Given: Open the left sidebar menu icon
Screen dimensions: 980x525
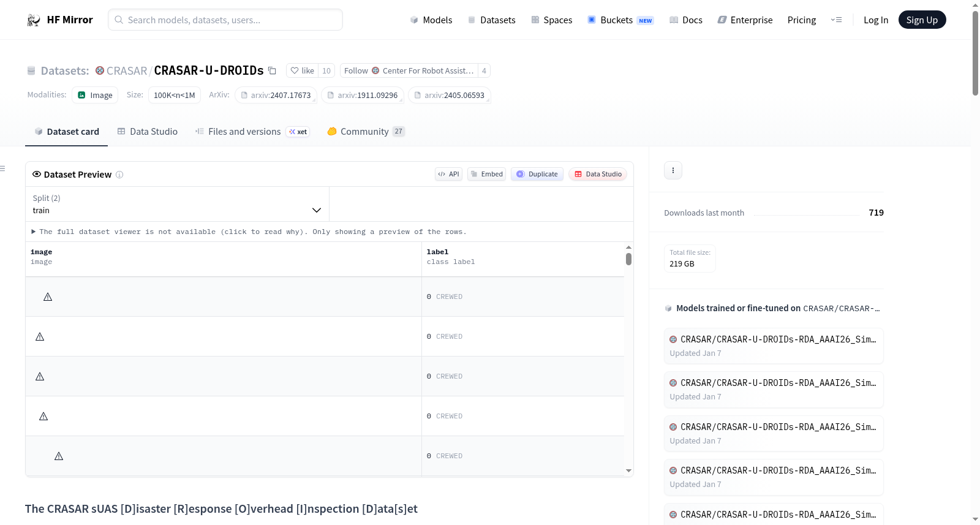Looking at the screenshot, I should (3, 168).
